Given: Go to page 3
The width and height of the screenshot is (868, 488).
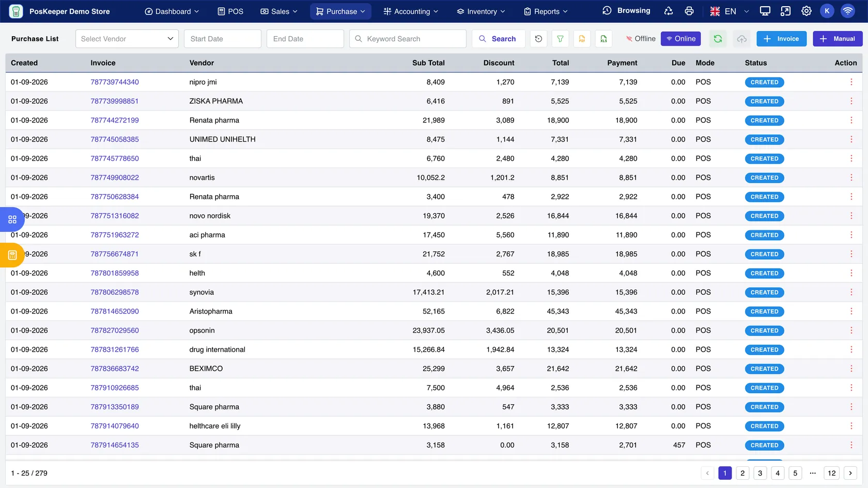Looking at the screenshot, I should 760,473.
